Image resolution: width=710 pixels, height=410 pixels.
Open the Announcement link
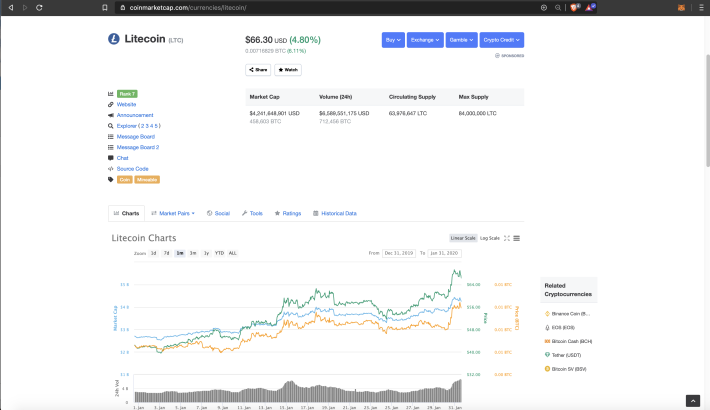[135, 115]
